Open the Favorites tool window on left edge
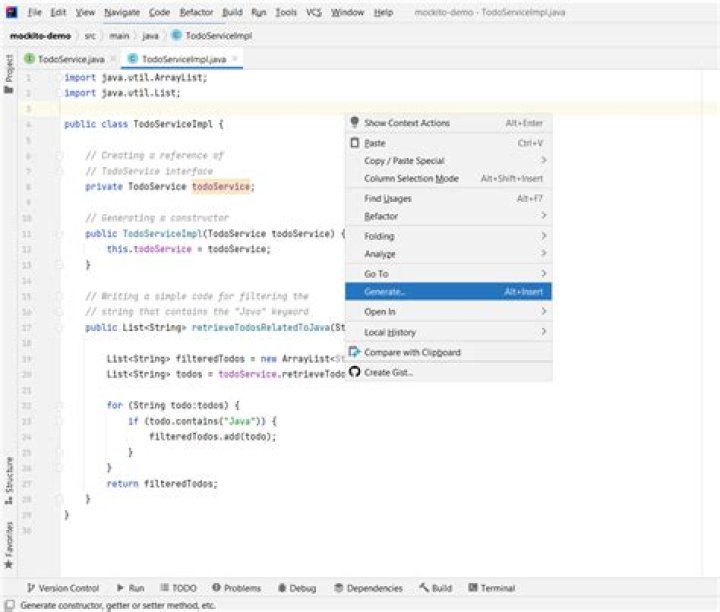720x612 pixels. coord(9,538)
